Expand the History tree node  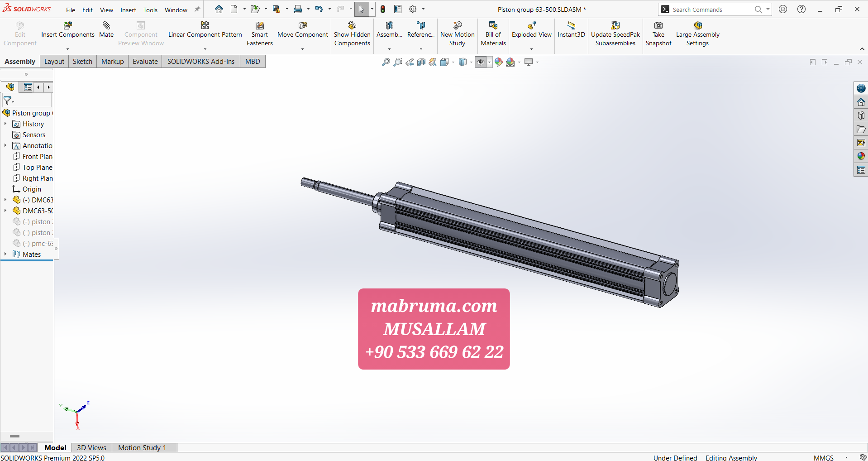tap(5, 124)
